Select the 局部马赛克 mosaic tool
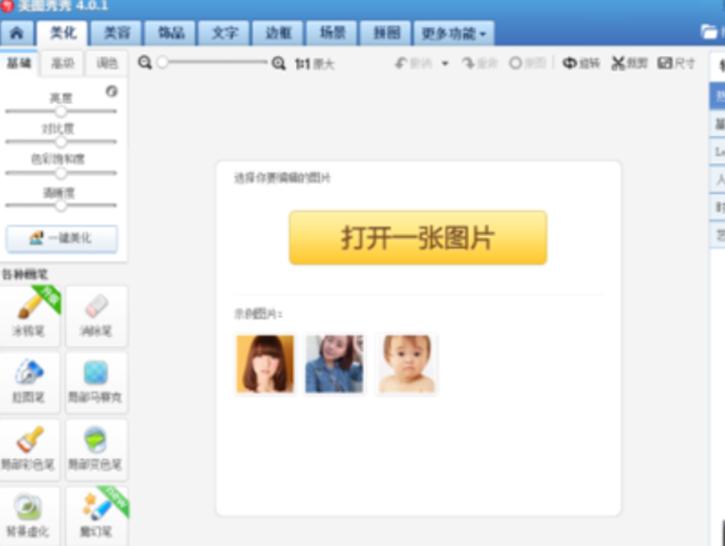Viewport: 725px width, 546px height. [x=97, y=382]
